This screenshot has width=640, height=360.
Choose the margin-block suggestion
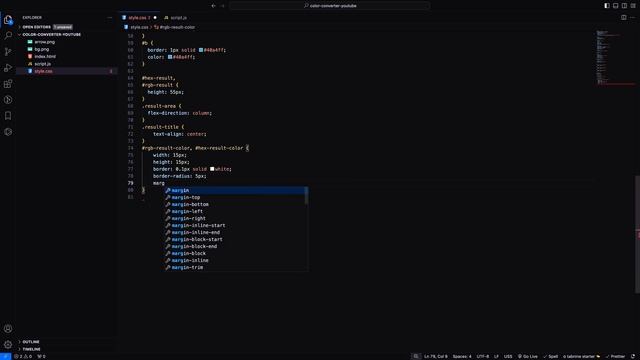coord(235,253)
